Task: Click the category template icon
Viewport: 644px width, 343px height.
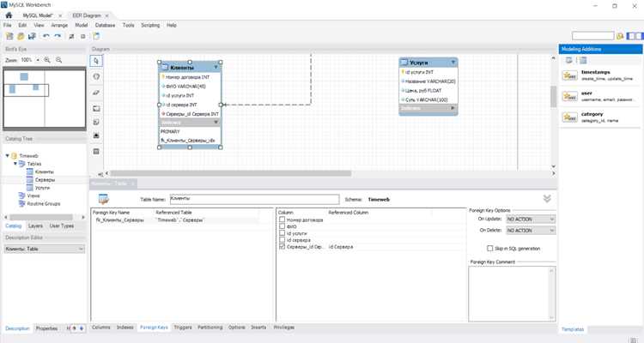Action: tap(569, 117)
